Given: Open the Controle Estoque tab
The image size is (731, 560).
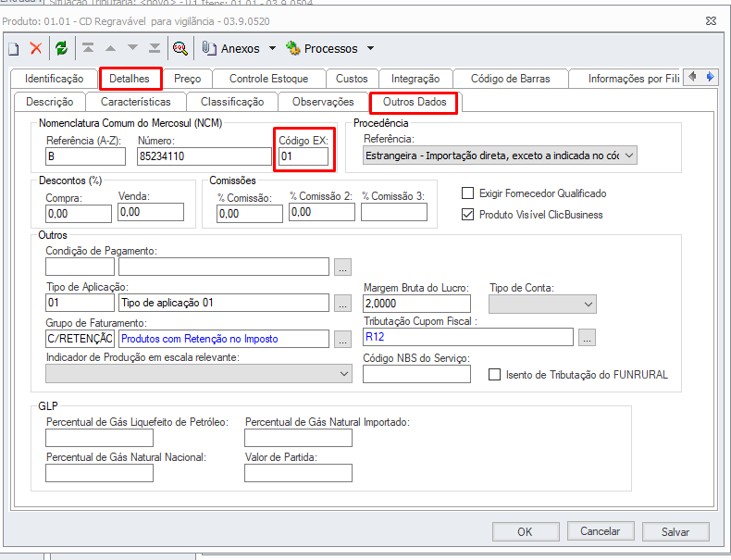Looking at the screenshot, I should pyautogui.click(x=268, y=79).
